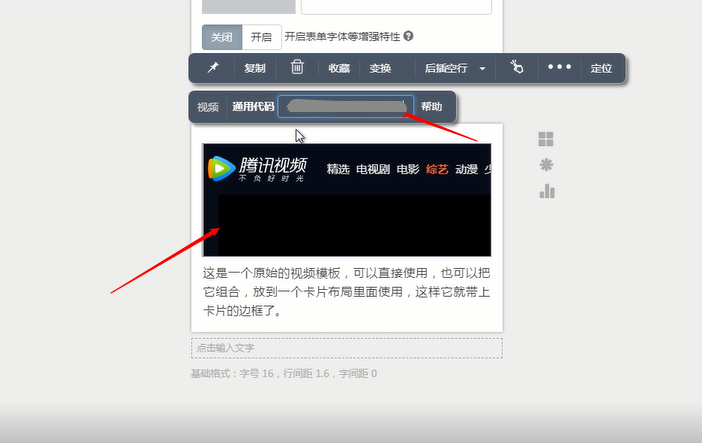702x443 pixels.
Task: Click the asterisk icon on right side
Action: click(546, 165)
